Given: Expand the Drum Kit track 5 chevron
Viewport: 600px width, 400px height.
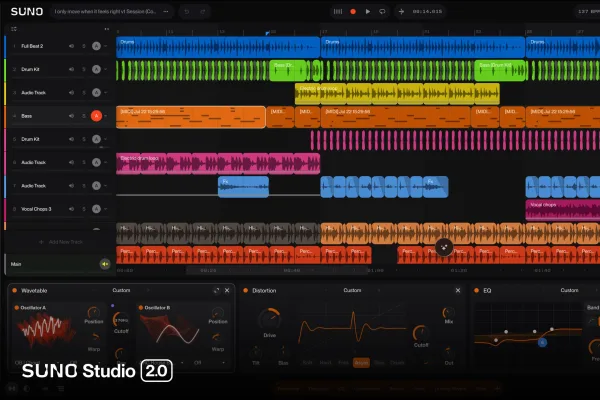Looking at the screenshot, I should (106, 139).
